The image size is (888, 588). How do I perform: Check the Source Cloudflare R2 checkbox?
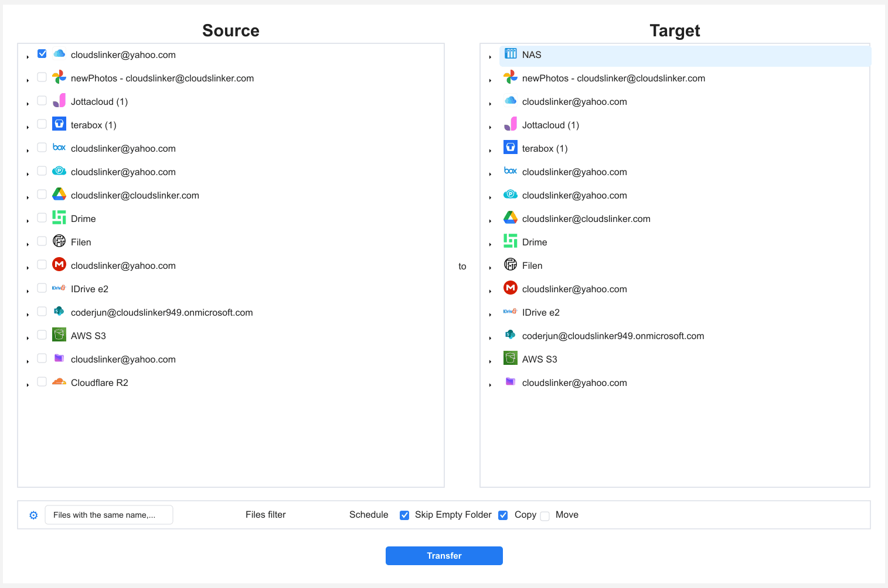pos(42,382)
